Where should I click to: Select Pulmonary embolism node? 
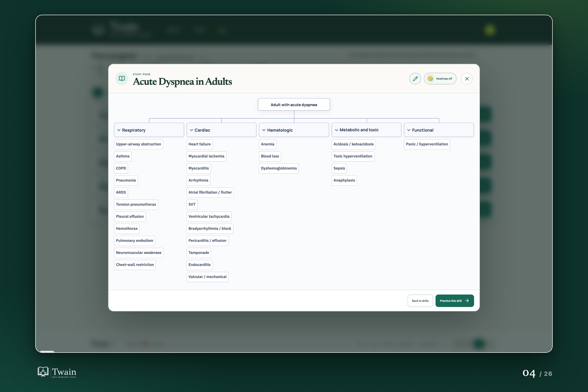pyautogui.click(x=135, y=241)
